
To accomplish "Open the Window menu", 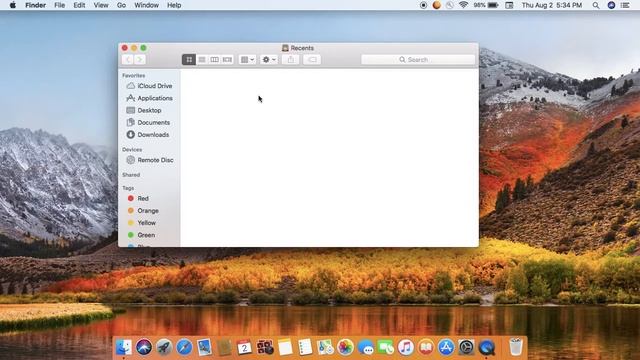I will (147, 5).
